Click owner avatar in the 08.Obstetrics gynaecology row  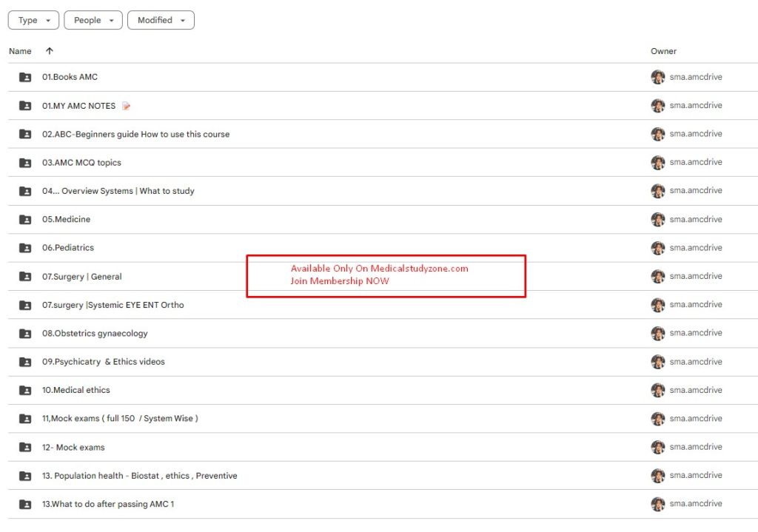pos(657,334)
